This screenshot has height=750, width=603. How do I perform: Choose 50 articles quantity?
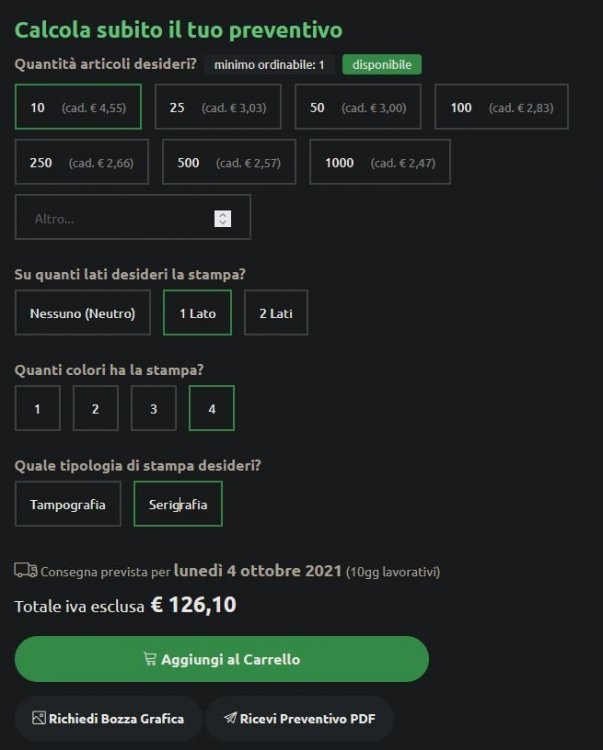coord(357,107)
